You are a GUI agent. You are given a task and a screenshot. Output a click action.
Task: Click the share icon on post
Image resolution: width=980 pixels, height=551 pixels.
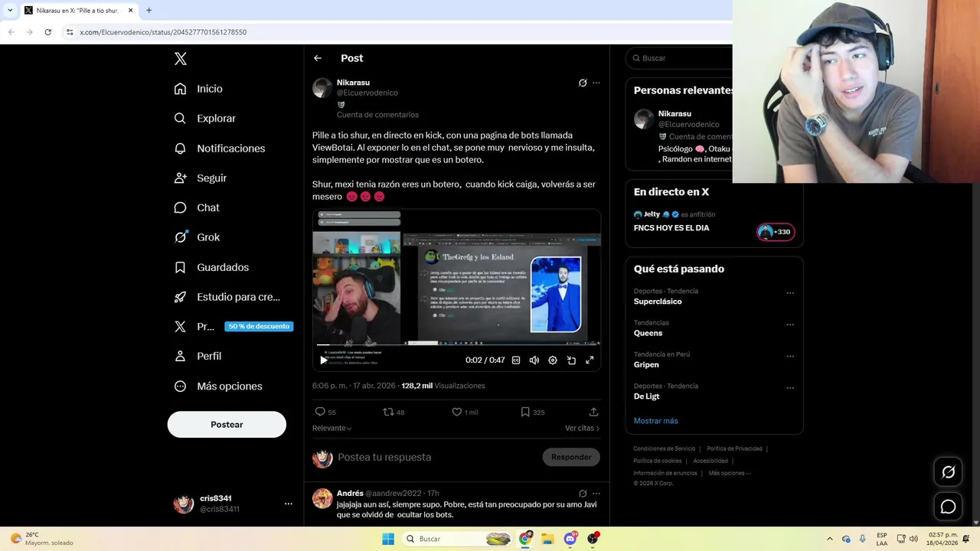click(593, 412)
